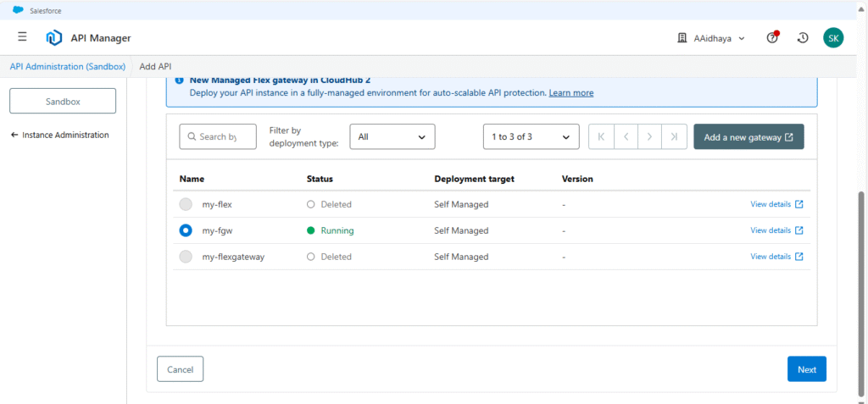The image size is (868, 404).
Task: Go to next page of gateways
Action: click(650, 136)
